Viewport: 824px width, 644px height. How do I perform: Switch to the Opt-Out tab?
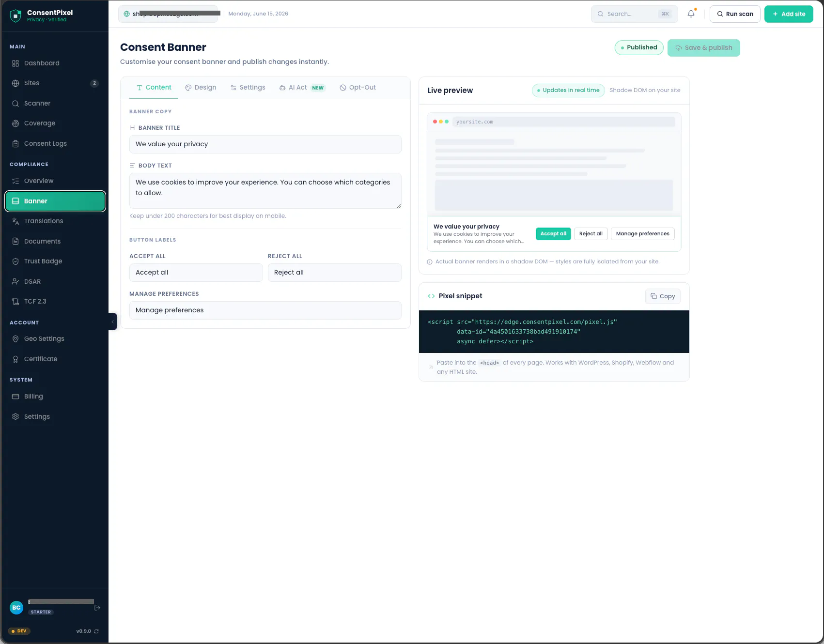click(358, 88)
